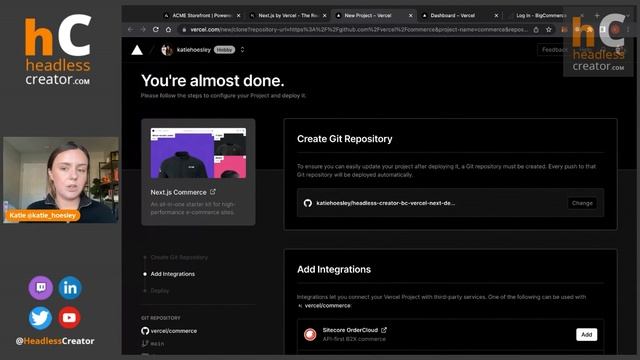Image resolution: width=640 pixels, height=360 pixels.
Task: Click vercel/commerce text in integrations description
Action: [327, 306]
